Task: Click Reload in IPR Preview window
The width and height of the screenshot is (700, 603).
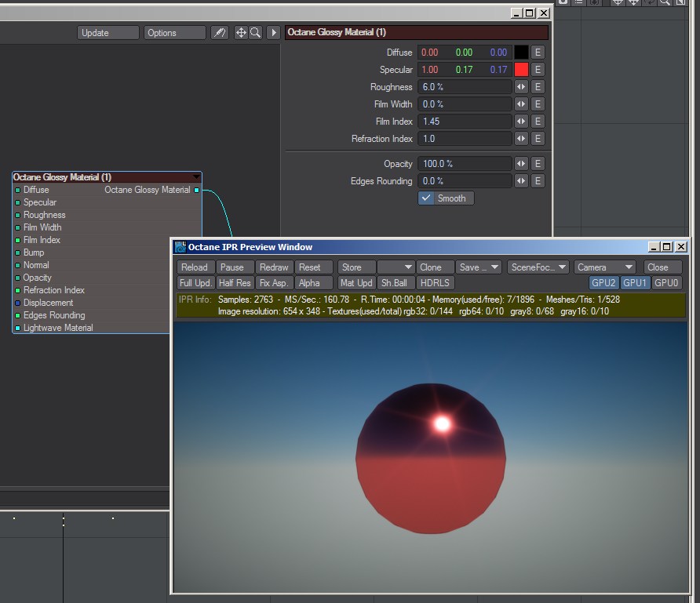Action: pyautogui.click(x=196, y=267)
